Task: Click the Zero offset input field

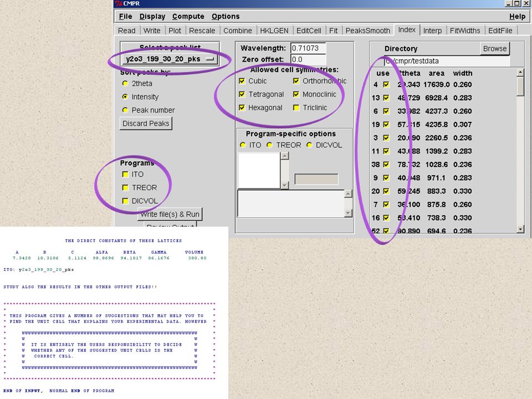Action: tap(309, 59)
